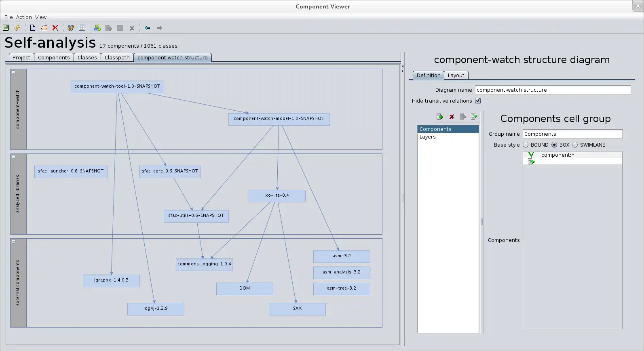Switch to the Classes tab

click(x=87, y=58)
